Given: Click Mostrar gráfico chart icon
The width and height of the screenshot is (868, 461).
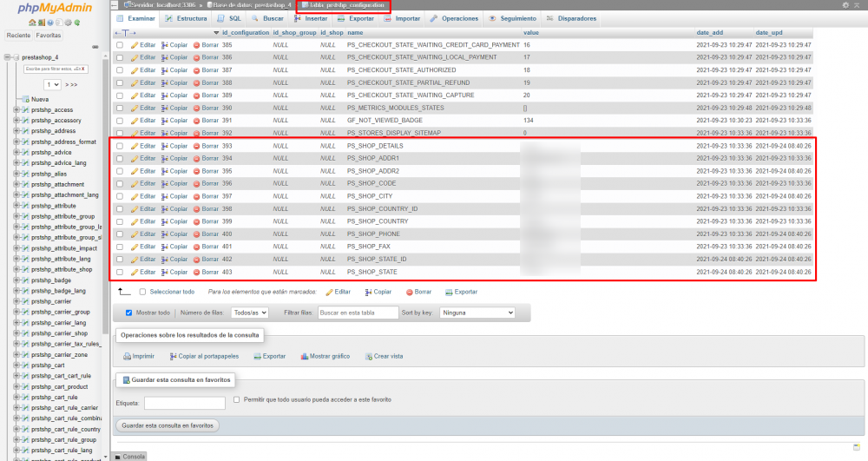Looking at the screenshot, I should coord(325,357).
